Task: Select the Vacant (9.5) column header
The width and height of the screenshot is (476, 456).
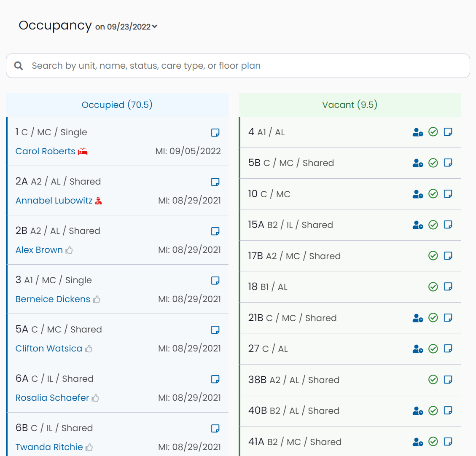Action: point(350,105)
